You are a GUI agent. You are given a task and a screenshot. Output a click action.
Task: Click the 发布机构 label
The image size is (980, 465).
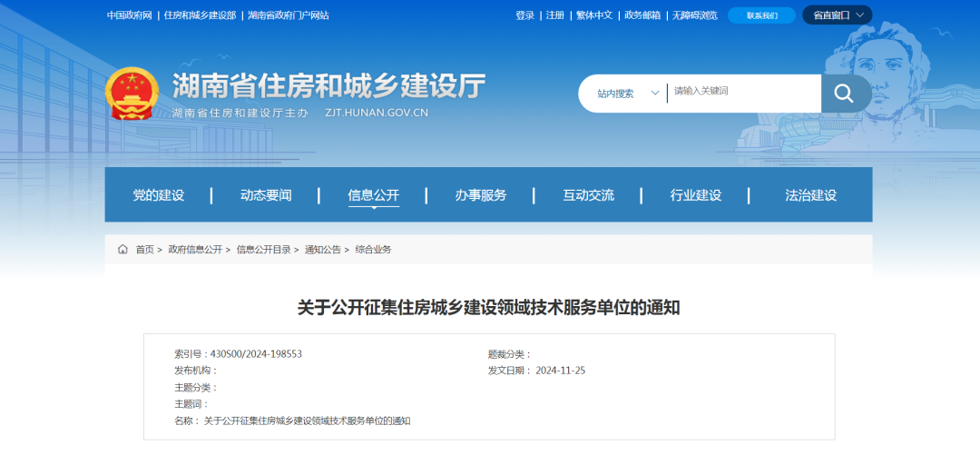coord(196,371)
